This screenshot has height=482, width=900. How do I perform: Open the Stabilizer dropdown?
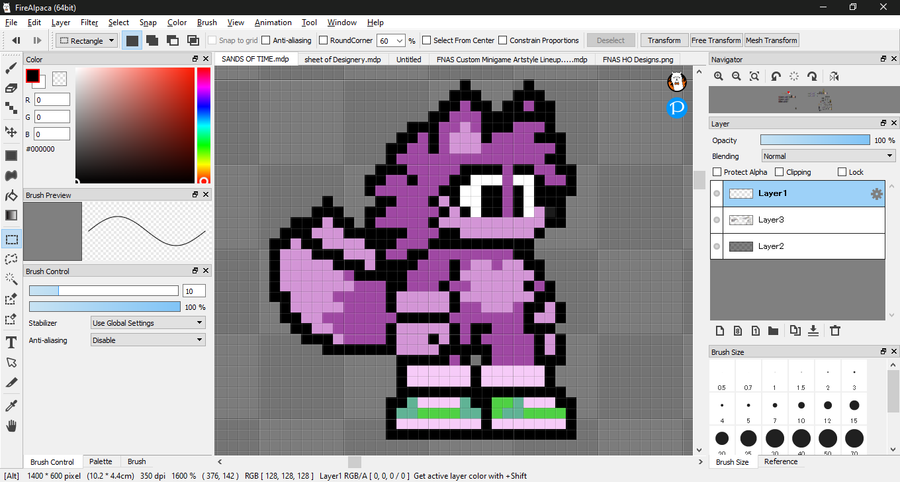click(x=148, y=323)
